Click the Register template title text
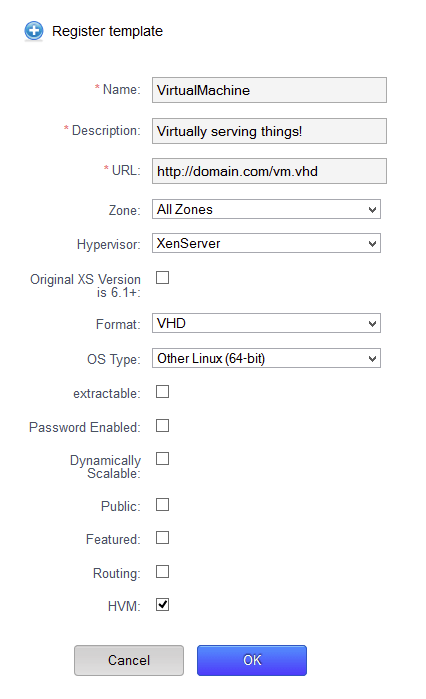 click(x=107, y=31)
